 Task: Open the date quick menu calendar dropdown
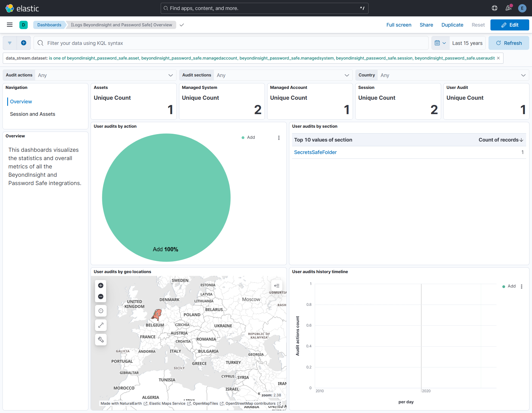(440, 43)
